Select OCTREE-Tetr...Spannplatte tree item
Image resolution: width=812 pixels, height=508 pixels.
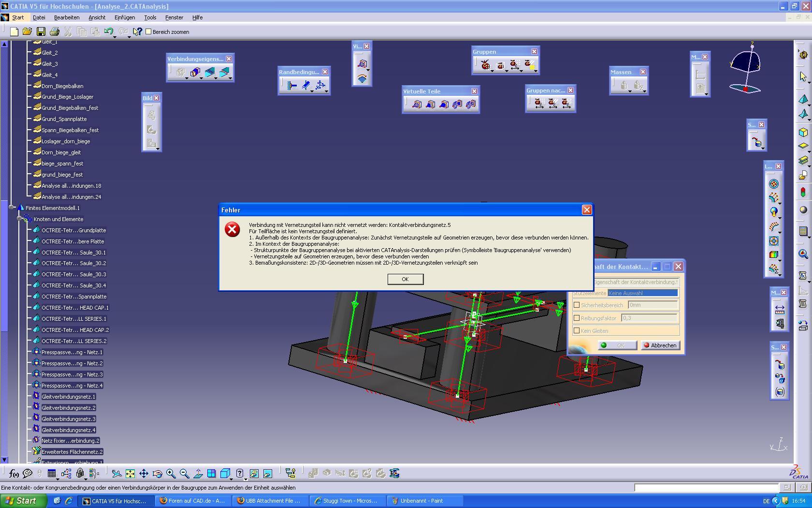pyautogui.click(x=74, y=297)
